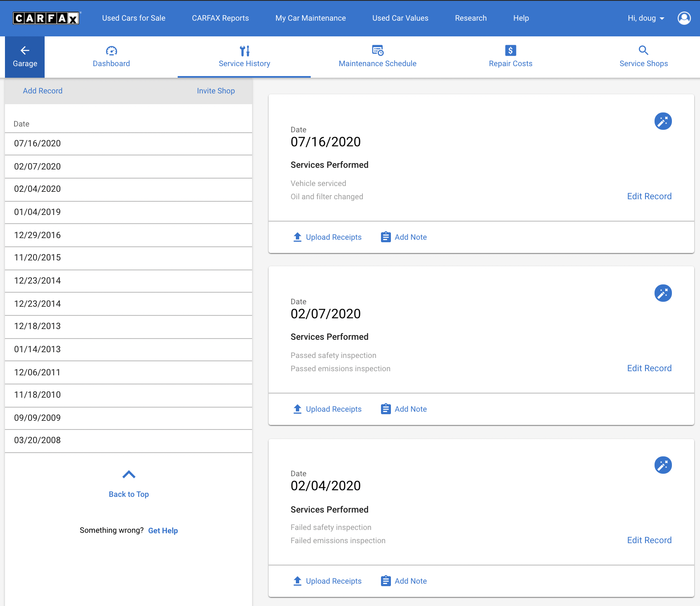Open My Car Maintenance menu
Image resolution: width=700 pixels, height=606 pixels.
(311, 18)
